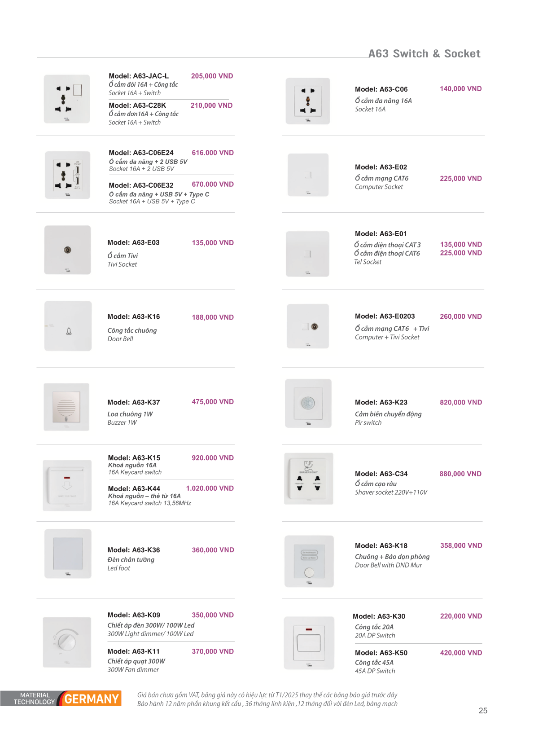Click the keycard switch product image
The image size is (534, 756).
click(x=67, y=485)
